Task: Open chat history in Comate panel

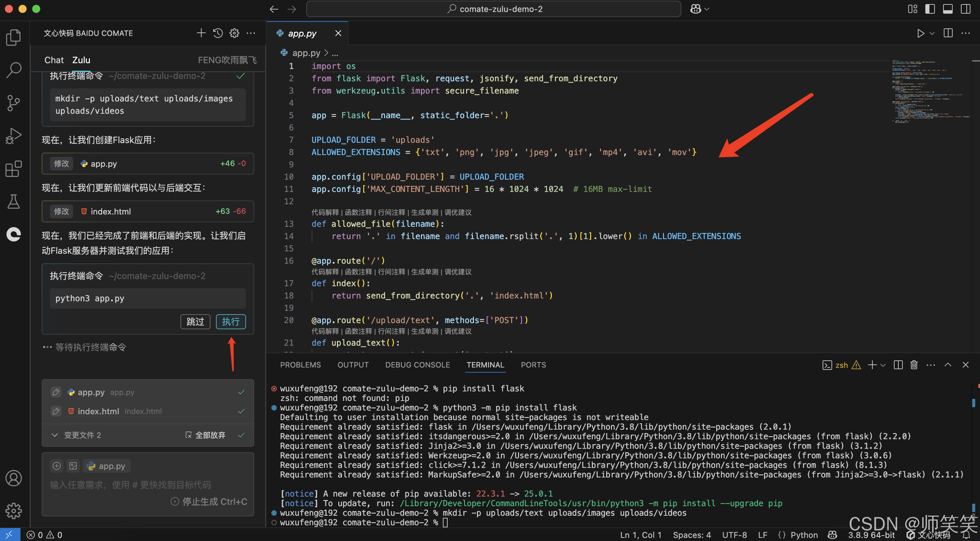Action: (218, 33)
